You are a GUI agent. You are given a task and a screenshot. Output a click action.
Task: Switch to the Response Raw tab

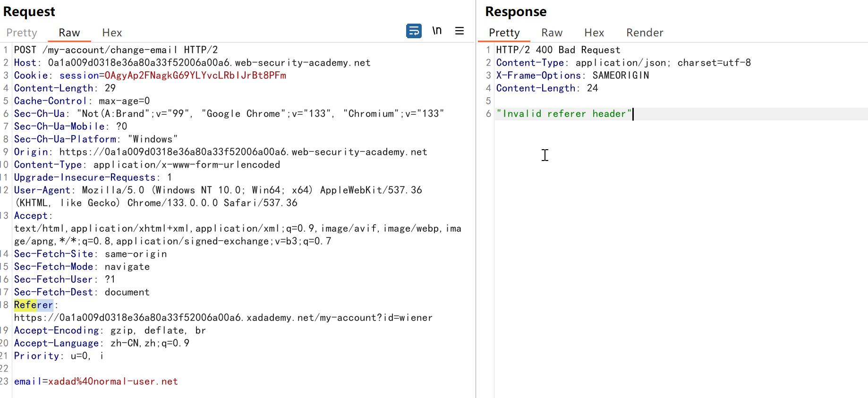(552, 33)
